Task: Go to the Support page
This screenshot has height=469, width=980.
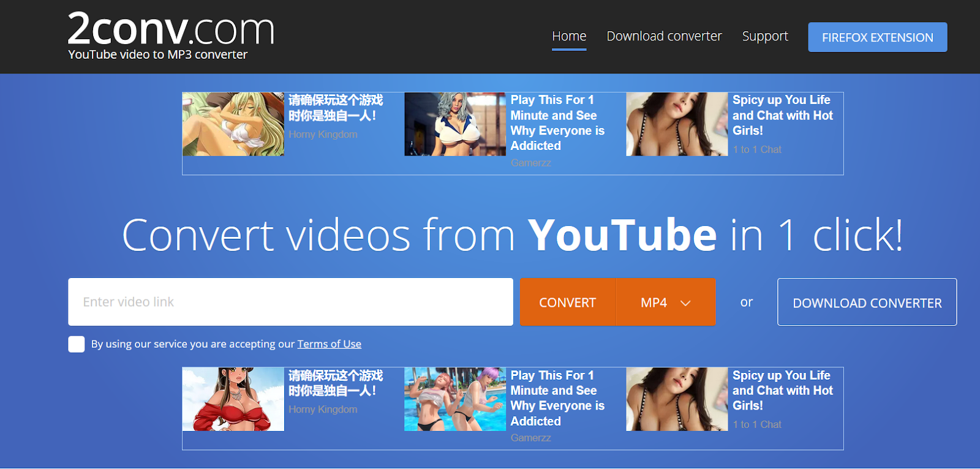Action: [x=765, y=36]
